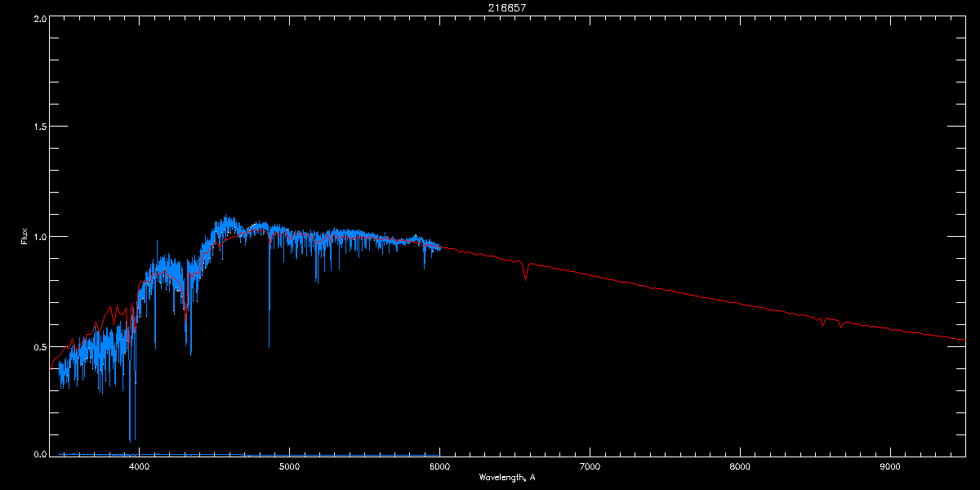This screenshot has width=980, height=490.
Task: Click the 4000 wavelength tick label
Action: pyautogui.click(x=139, y=467)
